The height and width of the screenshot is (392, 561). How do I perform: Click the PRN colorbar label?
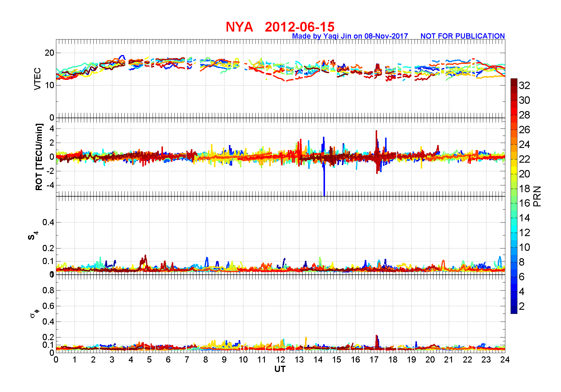click(x=537, y=196)
